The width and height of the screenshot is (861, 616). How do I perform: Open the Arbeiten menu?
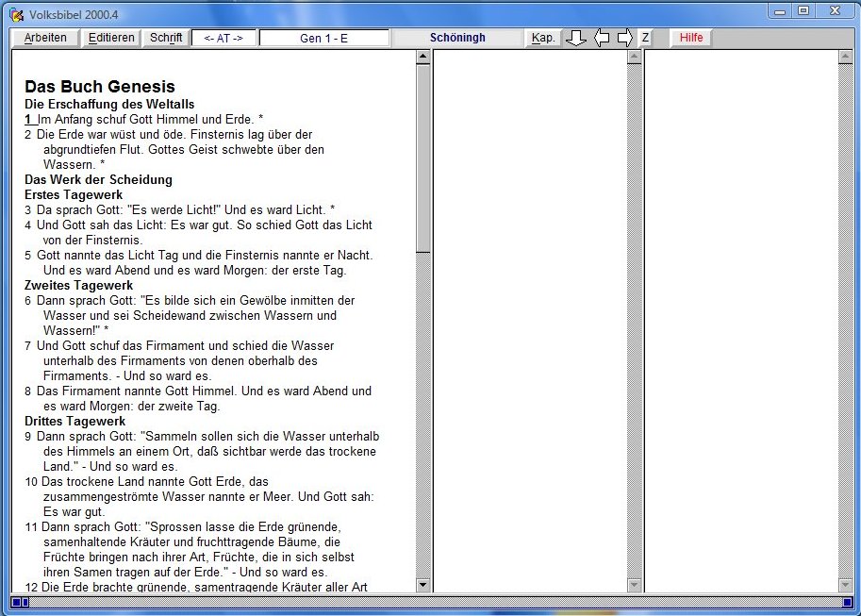click(x=45, y=38)
